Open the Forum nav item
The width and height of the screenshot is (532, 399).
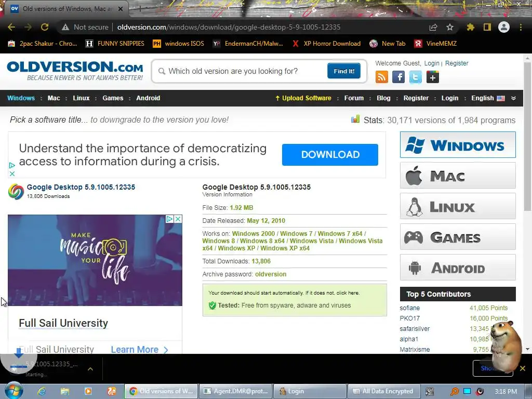[x=354, y=98]
